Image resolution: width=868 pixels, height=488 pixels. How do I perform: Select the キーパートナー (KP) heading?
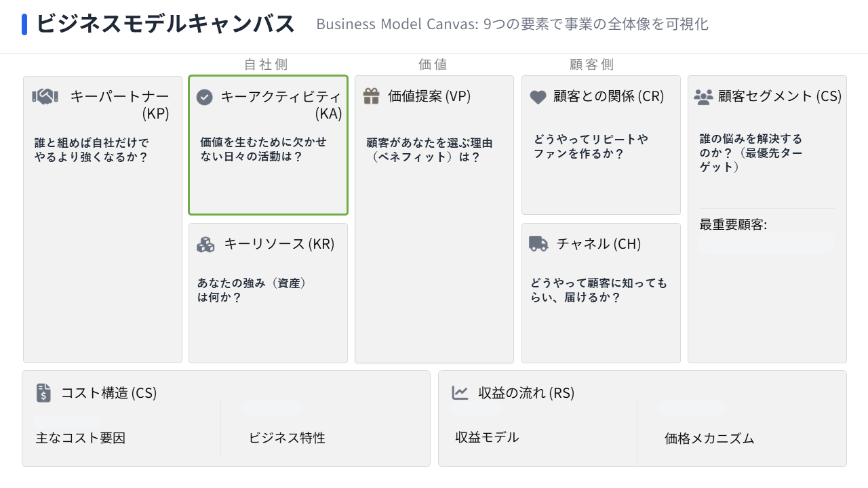click(x=119, y=105)
